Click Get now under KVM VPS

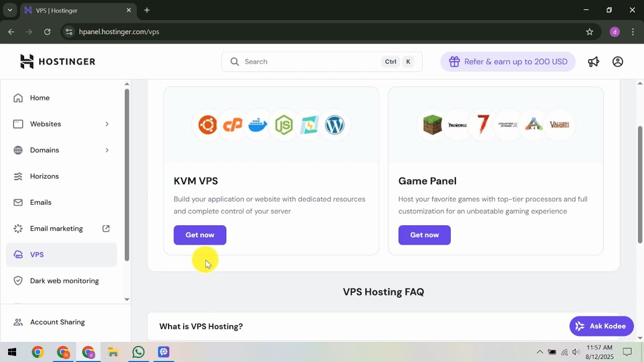[200, 235]
